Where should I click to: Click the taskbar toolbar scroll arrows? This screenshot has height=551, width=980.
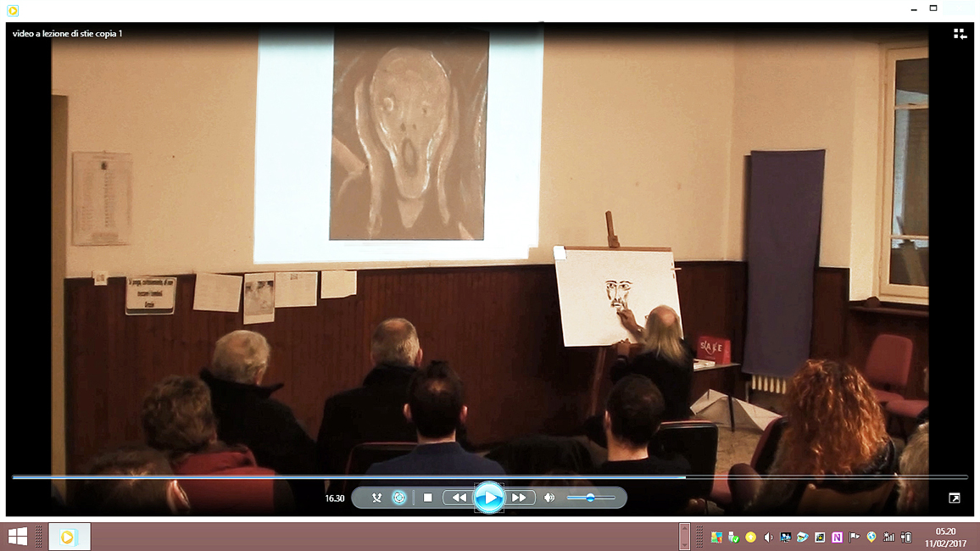[684, 537]
